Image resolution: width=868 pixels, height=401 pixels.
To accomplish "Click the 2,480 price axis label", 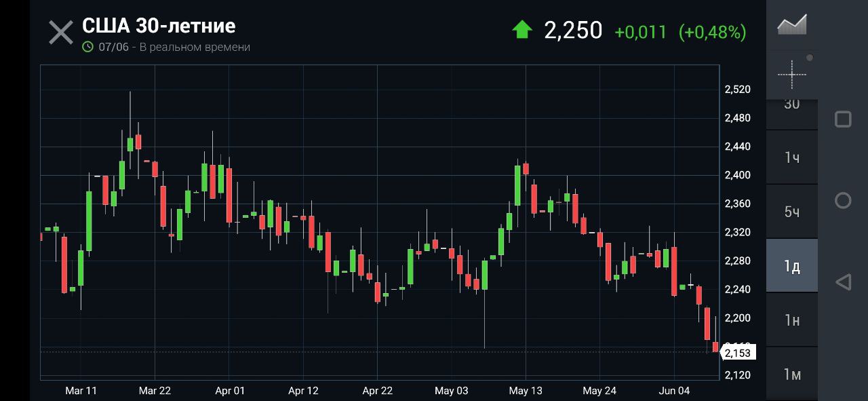I will pos(738,118).
